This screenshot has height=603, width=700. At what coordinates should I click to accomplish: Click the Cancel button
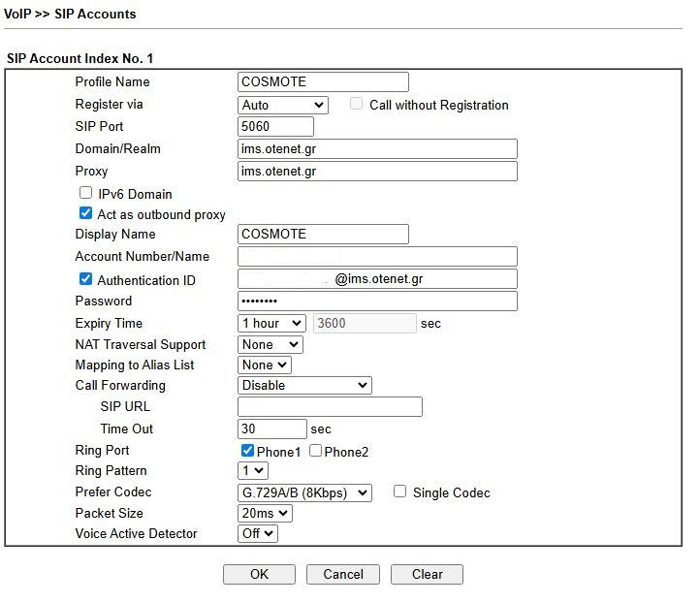tap(343, 575)
